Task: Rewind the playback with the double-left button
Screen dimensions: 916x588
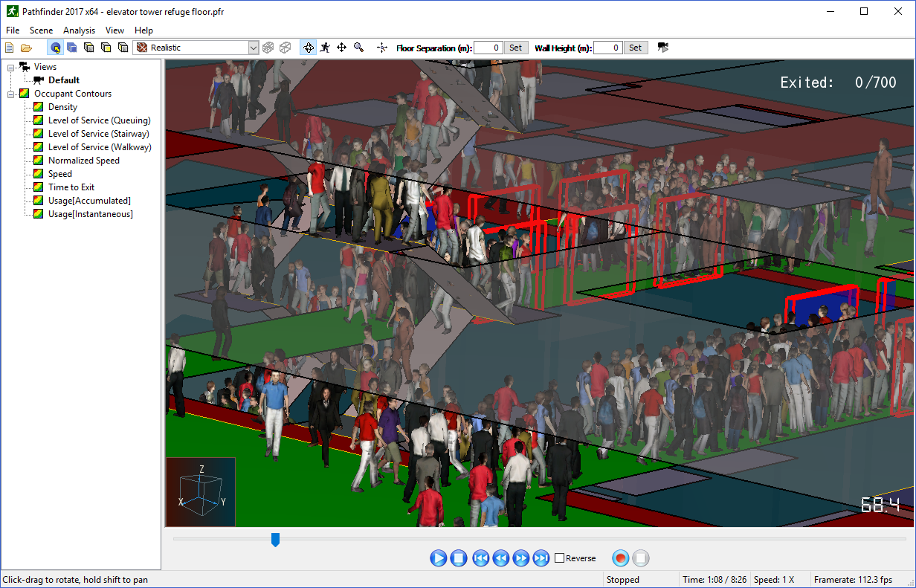Action: tap(501, 558)
